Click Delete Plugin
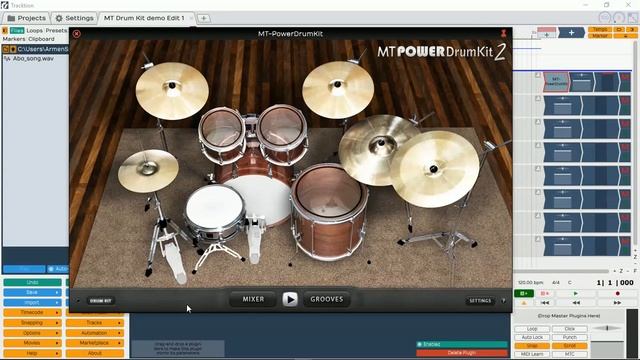 coord(461,353)
